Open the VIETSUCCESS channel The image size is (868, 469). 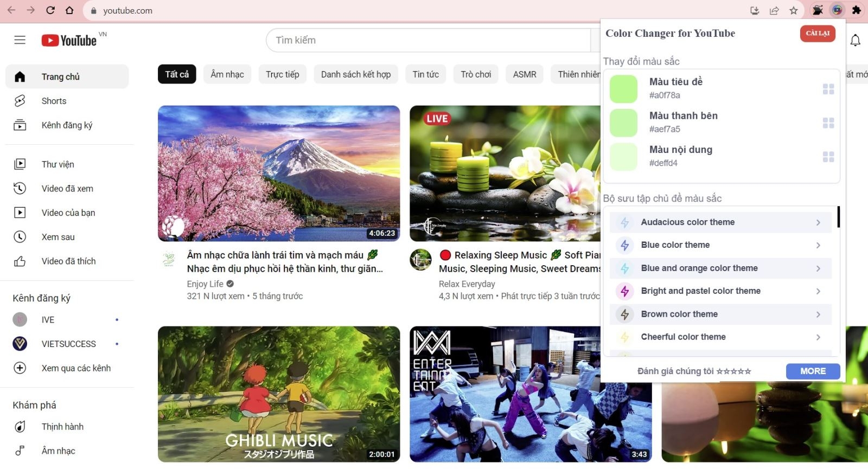67,344
